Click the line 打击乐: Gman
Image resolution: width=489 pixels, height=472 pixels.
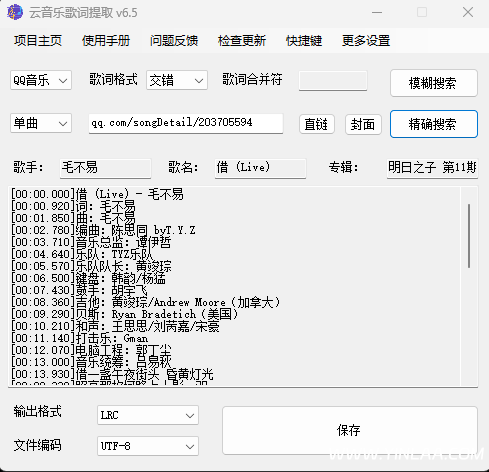click(79, 338)
